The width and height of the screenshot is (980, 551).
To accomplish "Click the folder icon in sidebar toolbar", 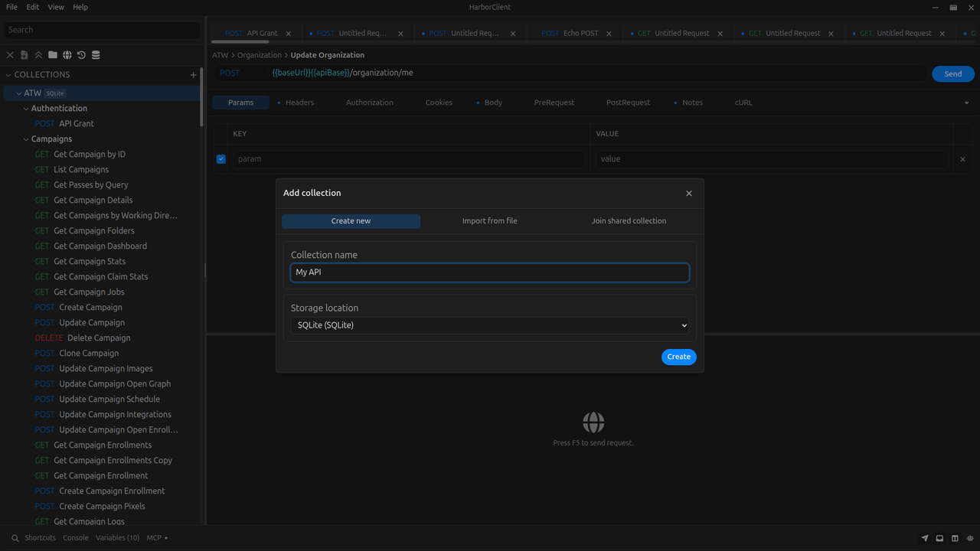I will [x=52, y=55].
